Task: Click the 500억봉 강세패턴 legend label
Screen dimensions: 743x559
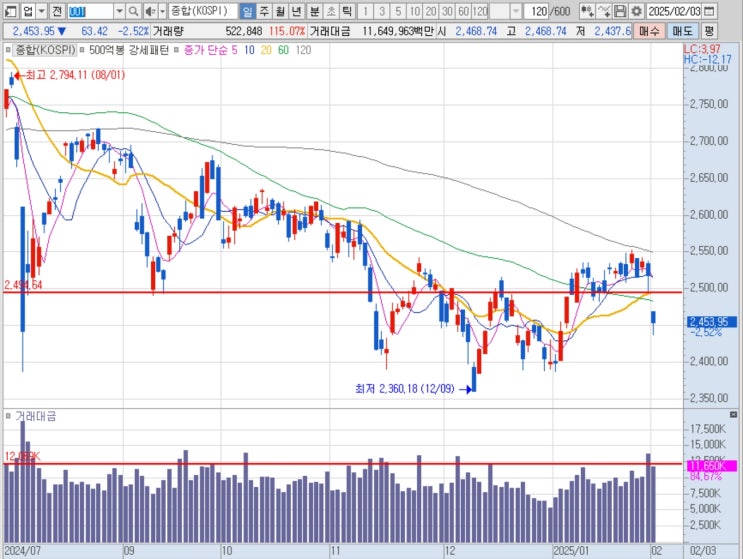Action: (x=129, y=50)
